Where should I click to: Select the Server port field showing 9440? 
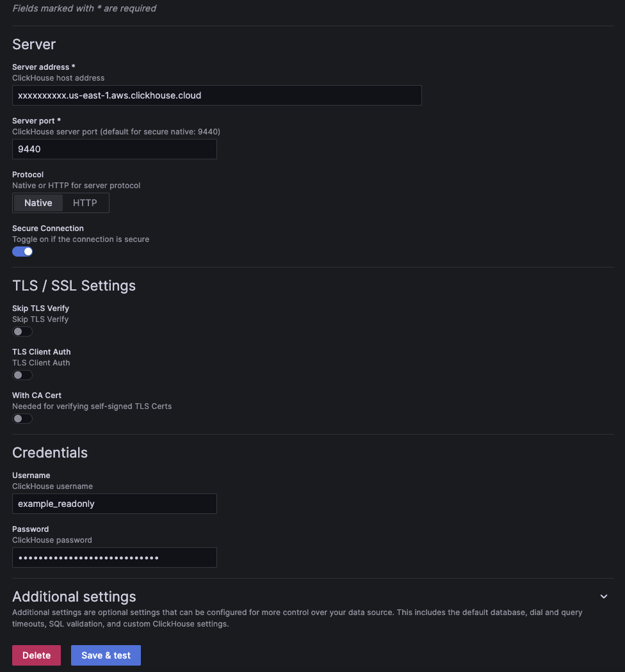pyautogui.click(x=114, y=149)
